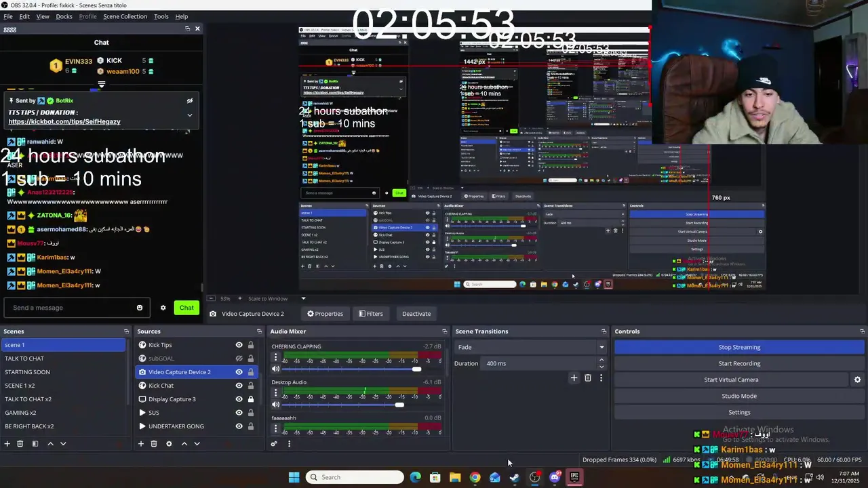Open Epic Games Launcher from taskbar
Screen dimensions: 868x488
[574, 477]
